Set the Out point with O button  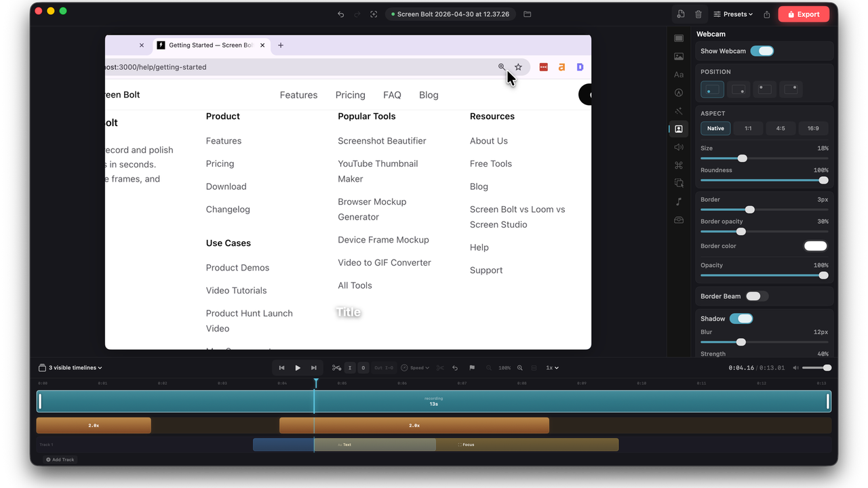[x=363, y=368]
